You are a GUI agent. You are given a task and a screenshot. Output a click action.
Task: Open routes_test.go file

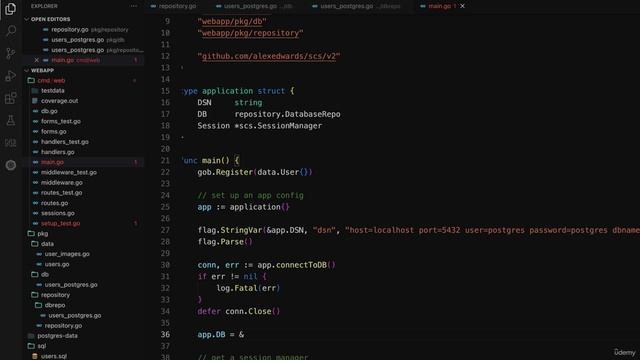click(x=62, y=193)
